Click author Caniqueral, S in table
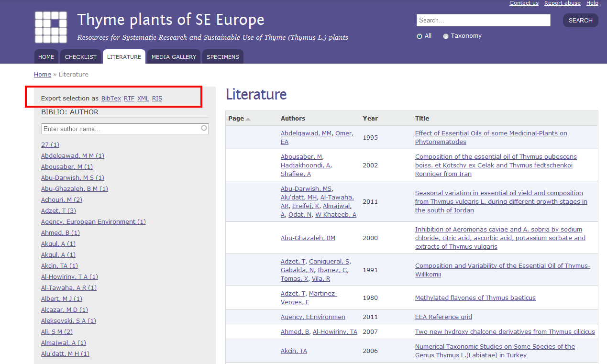607x364 pixels. (330, 261)
